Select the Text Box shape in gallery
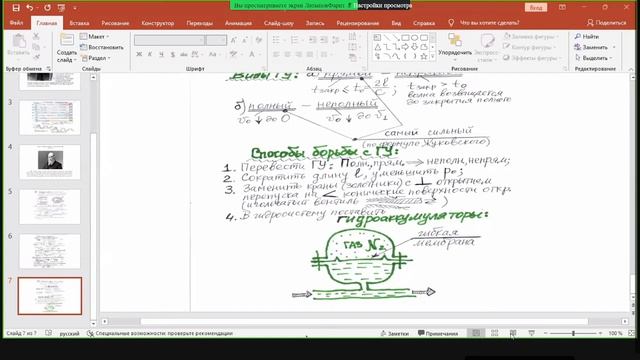 pos(377,38)
